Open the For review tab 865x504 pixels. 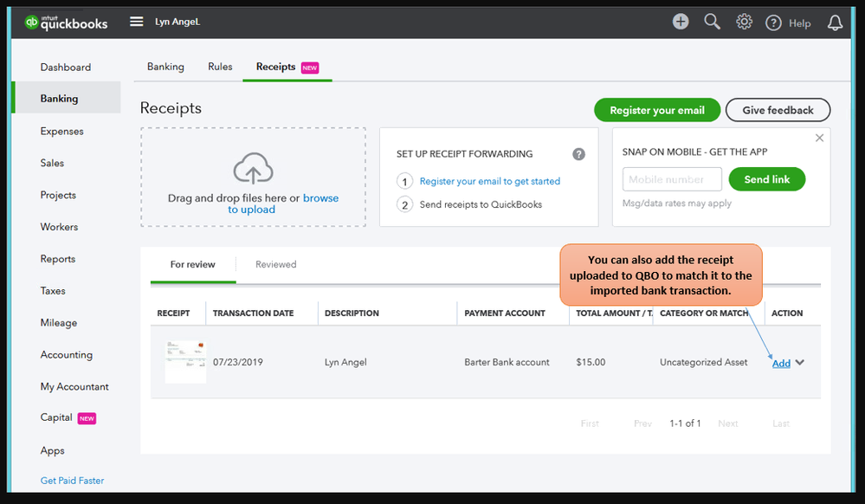(192, 264)
